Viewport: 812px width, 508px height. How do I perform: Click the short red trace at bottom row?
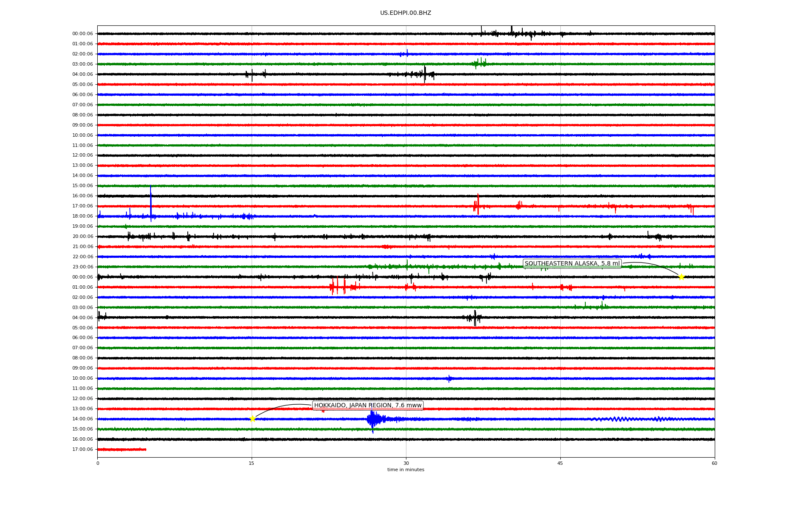tap(122, 449)
